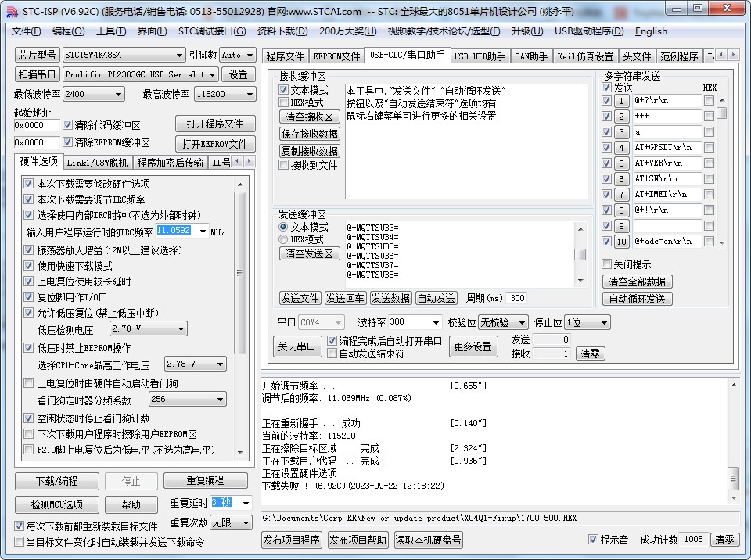
Task: Click the 下载/编程 button
Action: (x=57, y=480)
